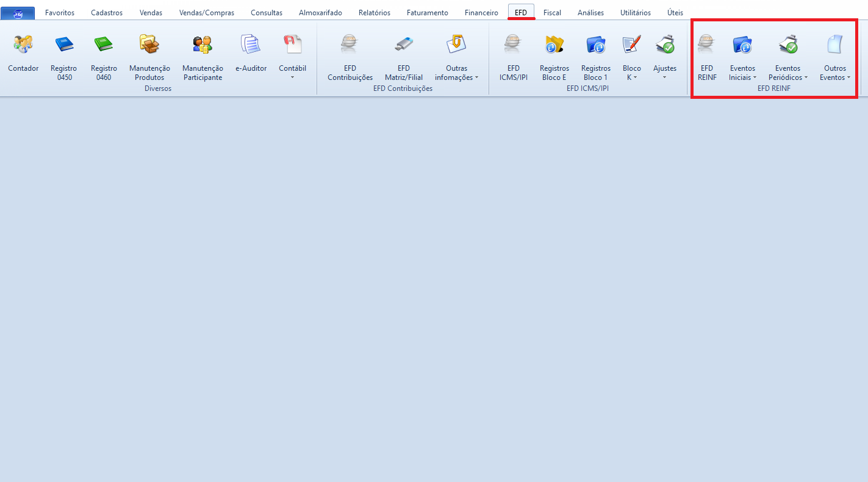Click the EFD REINF icon
868x482 pixels.
(706, 45)
